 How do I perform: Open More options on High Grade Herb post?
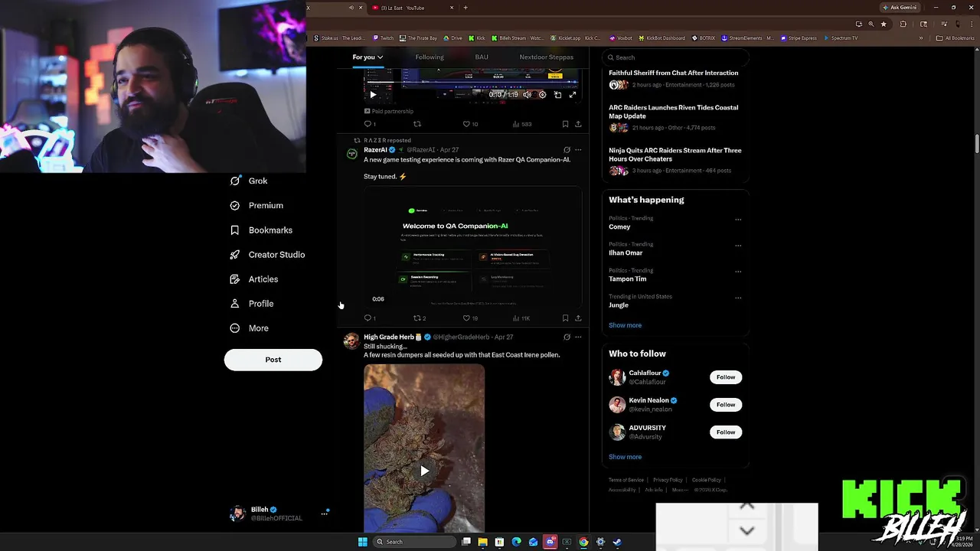[x=578, y=337]
